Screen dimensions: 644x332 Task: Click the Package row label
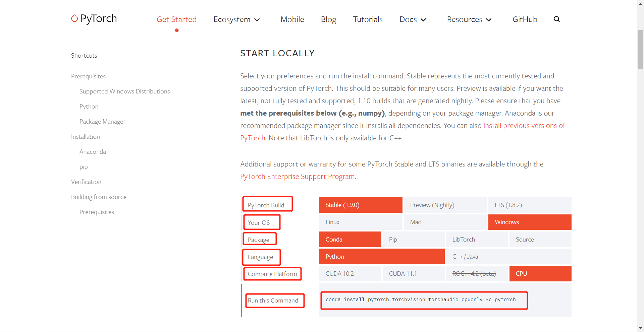(x=258, y=240)
